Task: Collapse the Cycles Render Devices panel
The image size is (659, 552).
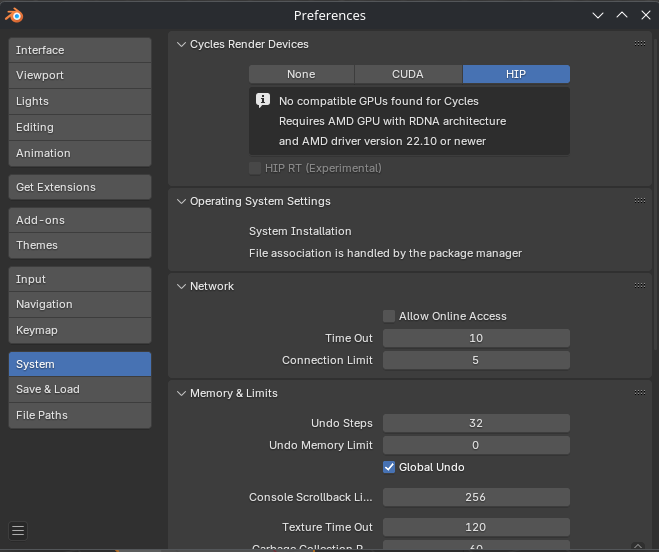Action: [181, 44]
